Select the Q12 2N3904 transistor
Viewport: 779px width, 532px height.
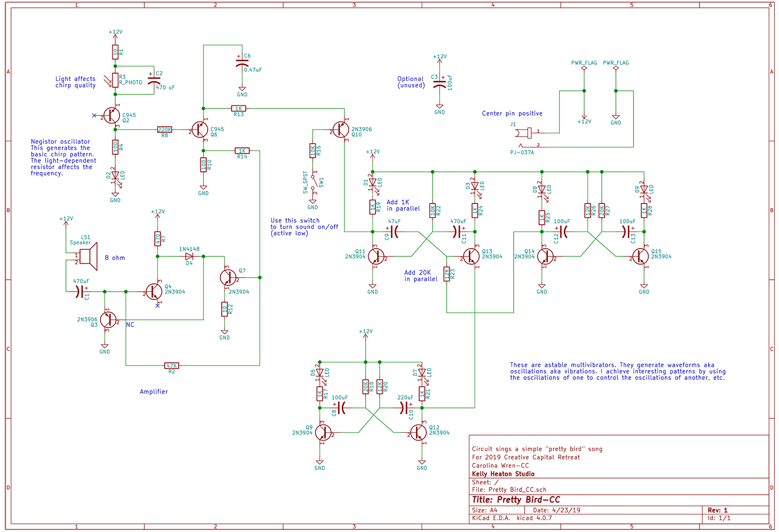click(x=418, y=432)
